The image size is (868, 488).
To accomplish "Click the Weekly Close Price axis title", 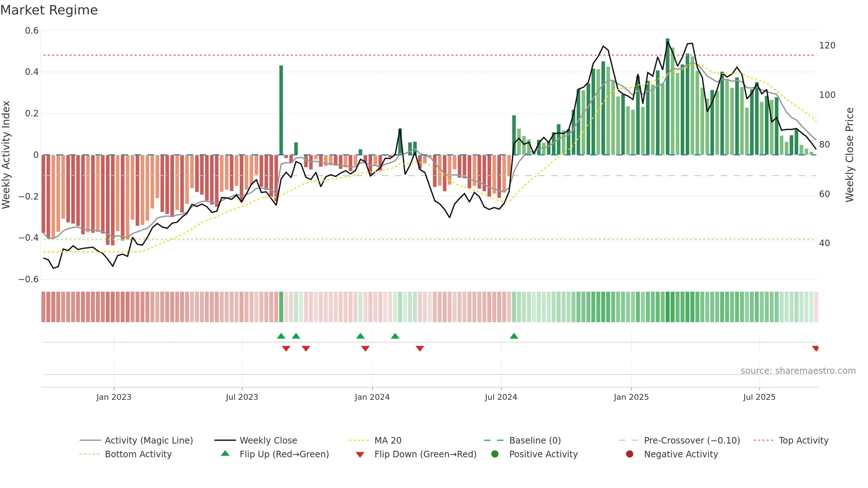I will [x=850, y=155].
